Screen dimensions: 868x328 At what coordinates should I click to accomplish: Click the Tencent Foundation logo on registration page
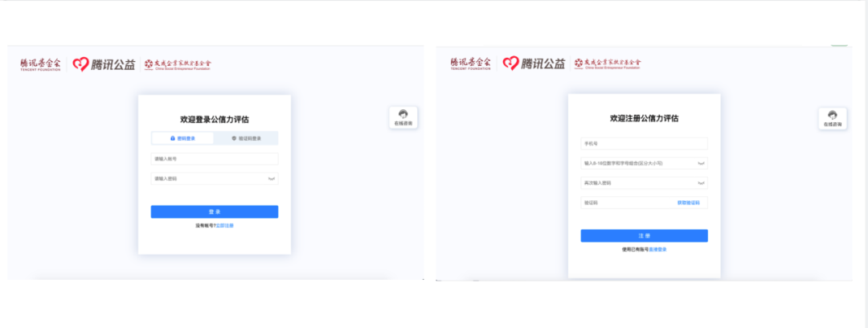471,64
